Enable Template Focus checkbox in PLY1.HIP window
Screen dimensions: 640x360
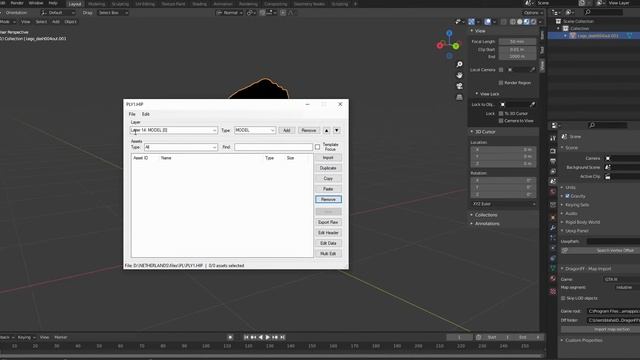point(318,147)
